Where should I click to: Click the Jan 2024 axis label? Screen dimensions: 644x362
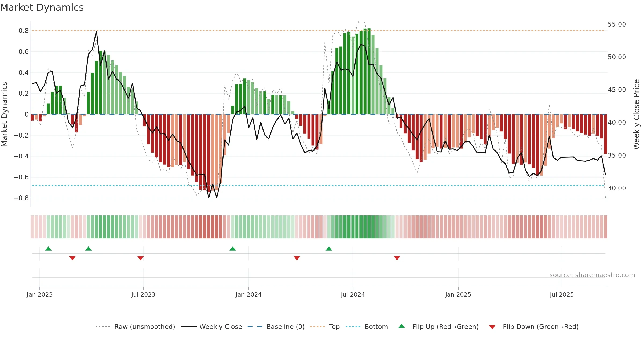(x=249, y=294)
